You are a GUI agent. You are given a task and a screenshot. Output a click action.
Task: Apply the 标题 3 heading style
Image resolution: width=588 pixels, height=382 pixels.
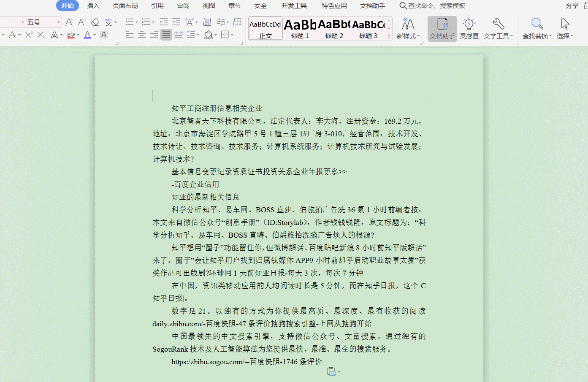point(368,29)
